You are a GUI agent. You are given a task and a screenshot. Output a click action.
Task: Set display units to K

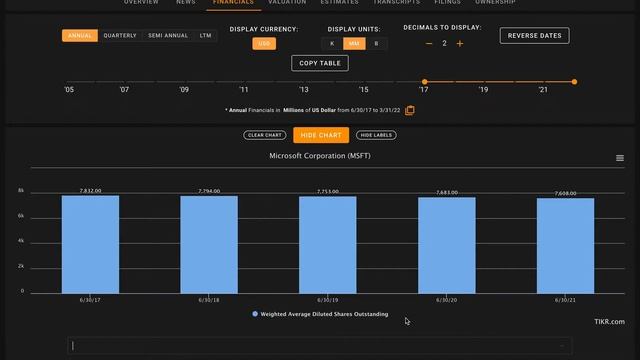(x=332, y=44)
